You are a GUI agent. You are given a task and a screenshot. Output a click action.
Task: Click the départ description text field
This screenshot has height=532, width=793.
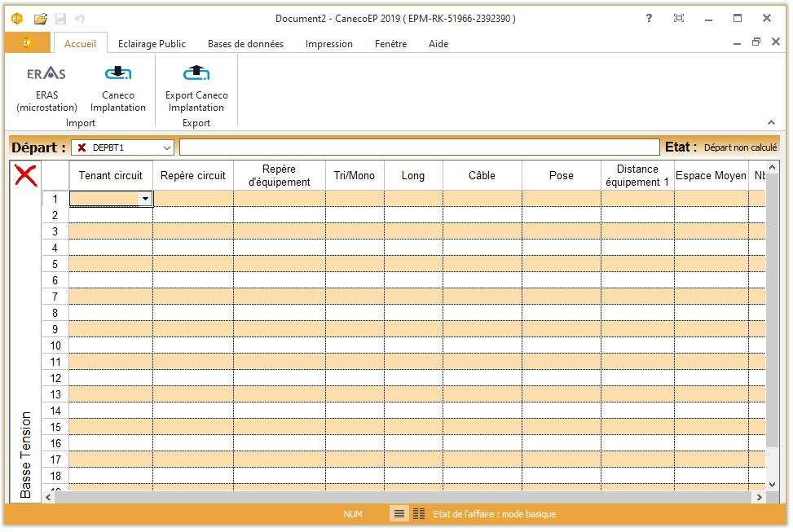(x=419, y=147)
